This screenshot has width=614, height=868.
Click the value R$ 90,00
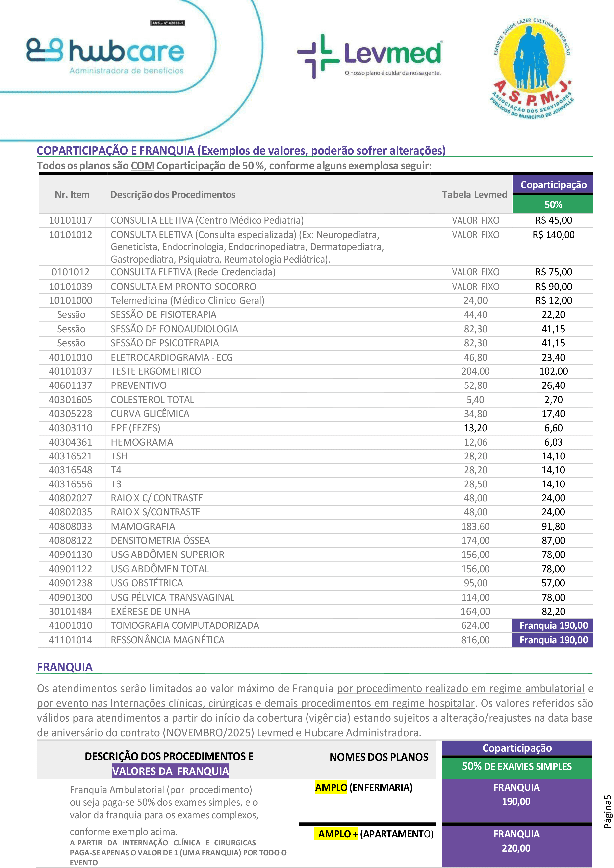554,287
